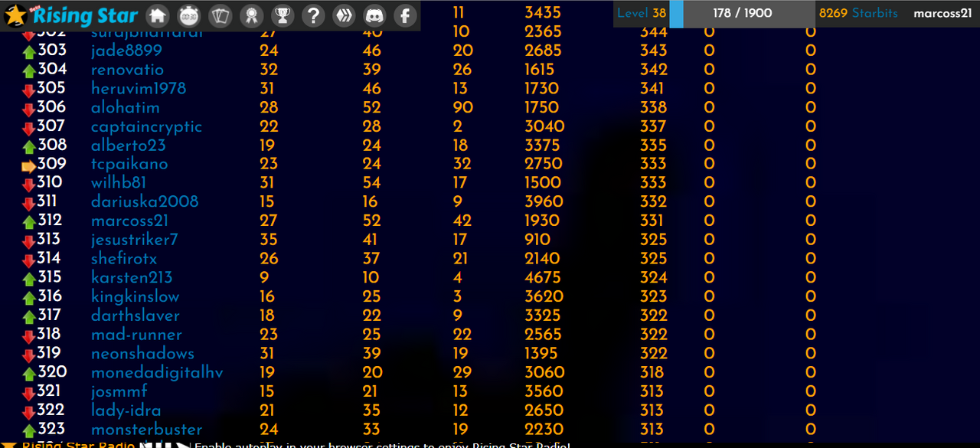Click the green up arrow beside rank 303
The height and width of the screenshot is (448, 980).
[29, 52]
